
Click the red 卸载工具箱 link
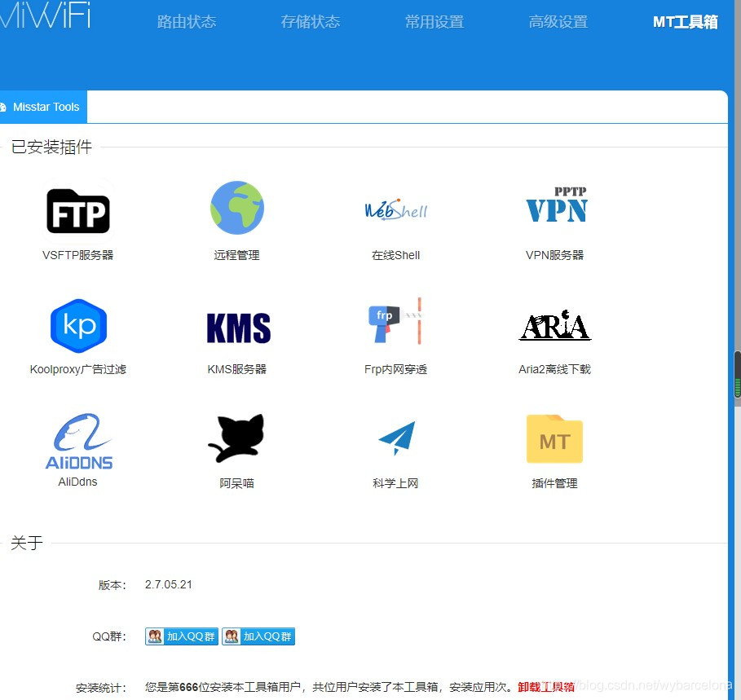546,687
